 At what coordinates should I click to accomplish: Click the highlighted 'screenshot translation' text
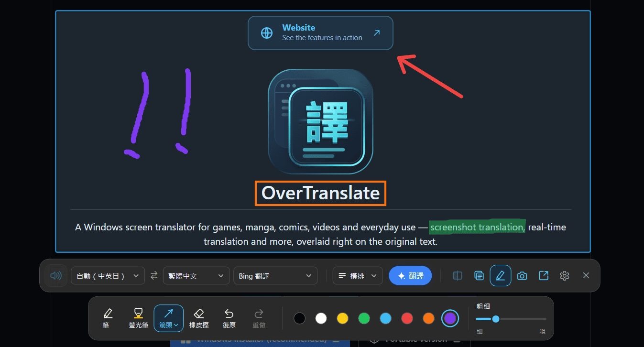click(x=477, y=227)
